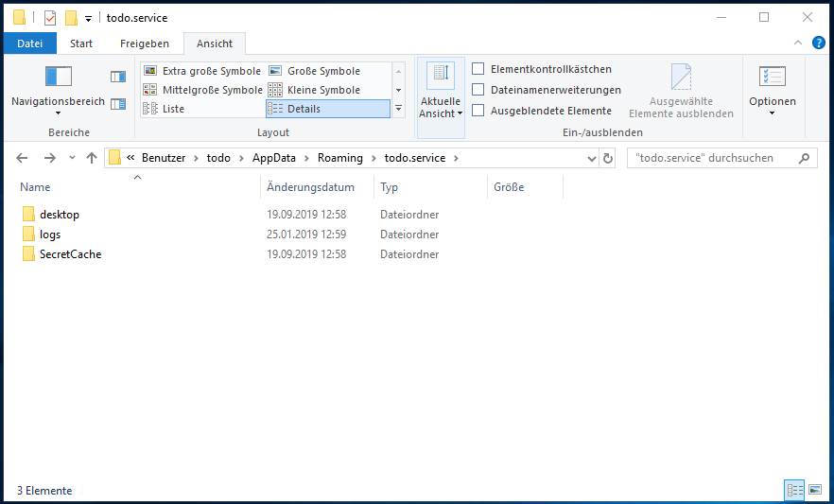The width and height of the screenshot is (834, 504).
Task: Choose the Details layout option
Action: [327, 109]
